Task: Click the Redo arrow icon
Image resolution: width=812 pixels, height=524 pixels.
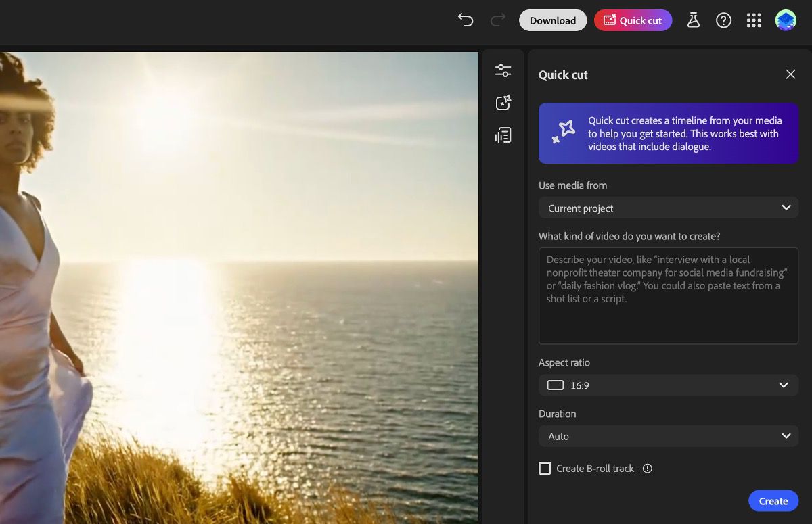Action: (498, 20)
